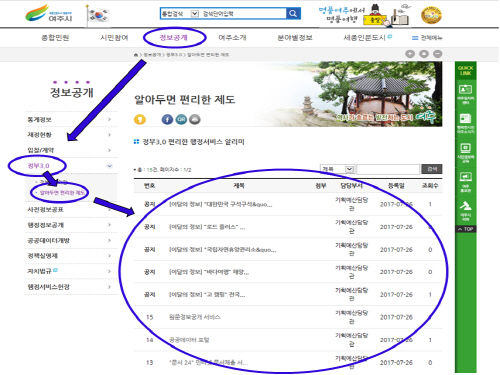Share the page via Facebook icon
The width and height of the screenshot is (500, 375).
point(167,119)
